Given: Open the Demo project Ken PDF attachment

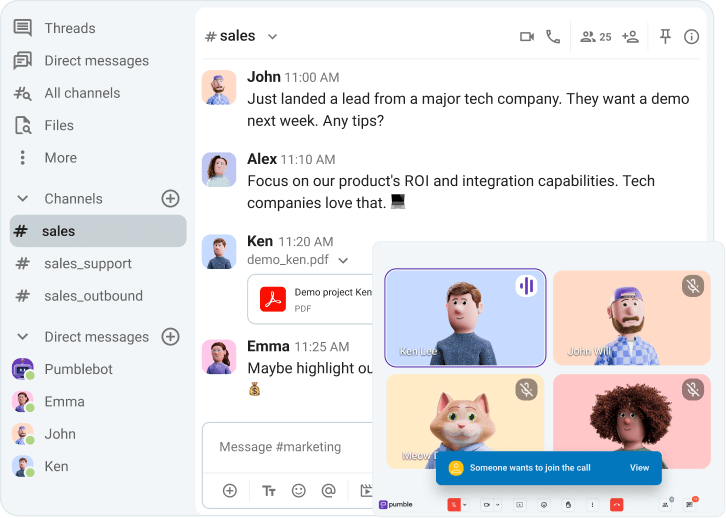Looking at the screenshot, I should coord(311,299).
